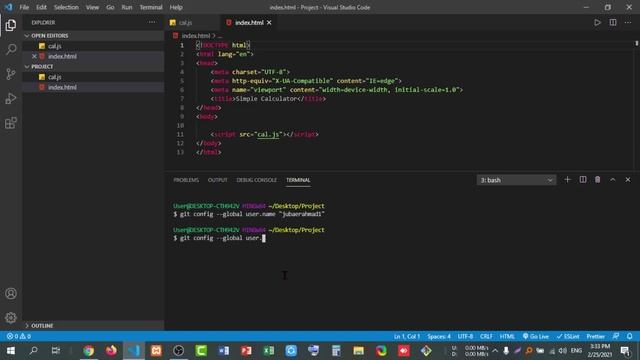Click the Explorer more actions ellipsis
This screenshot has height=360, width=640.
(x=152, y=22)
